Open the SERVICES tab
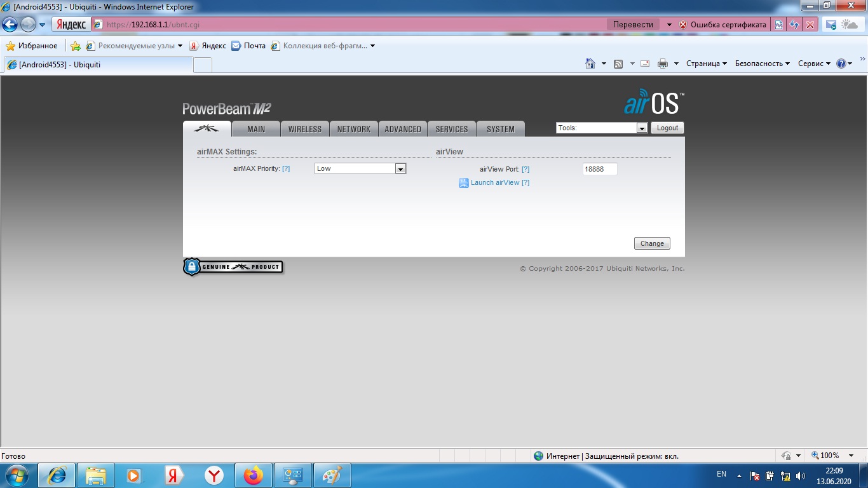 (x=452, y=129)
